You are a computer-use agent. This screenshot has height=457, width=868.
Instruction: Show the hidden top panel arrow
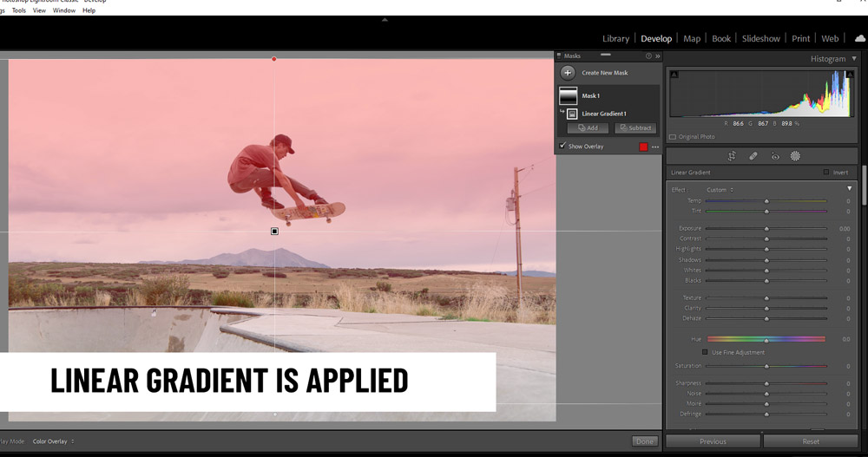385,20
